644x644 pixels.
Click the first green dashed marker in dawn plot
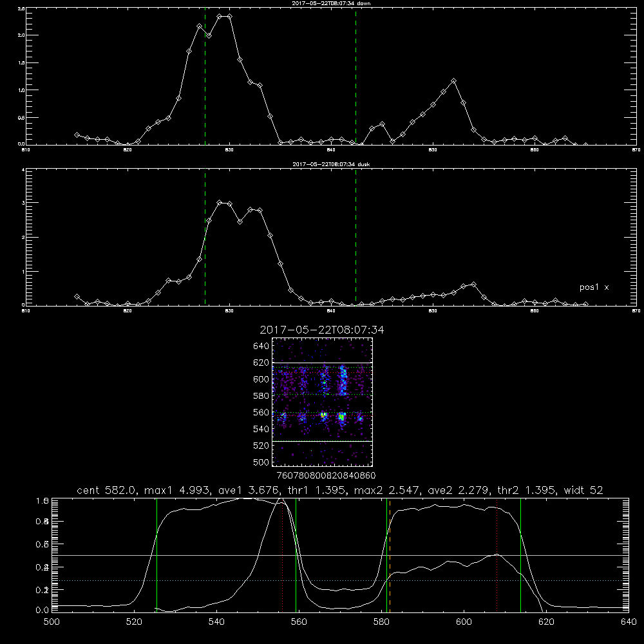click(x=205, y=76)
